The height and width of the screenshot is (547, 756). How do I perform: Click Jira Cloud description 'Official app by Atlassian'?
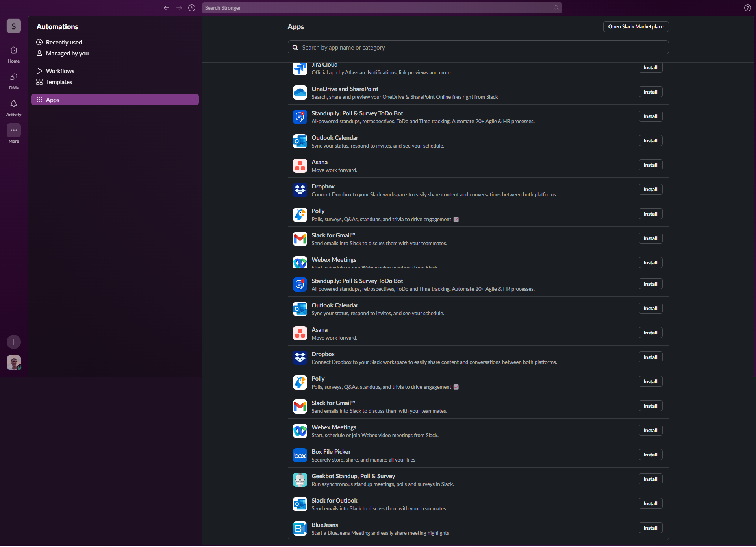pos(382,72)
